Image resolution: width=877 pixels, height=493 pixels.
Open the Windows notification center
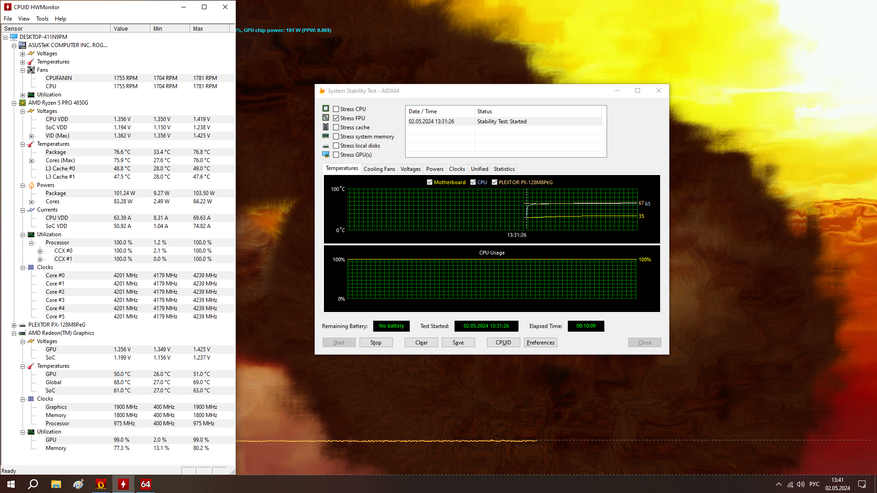point(862,484)
